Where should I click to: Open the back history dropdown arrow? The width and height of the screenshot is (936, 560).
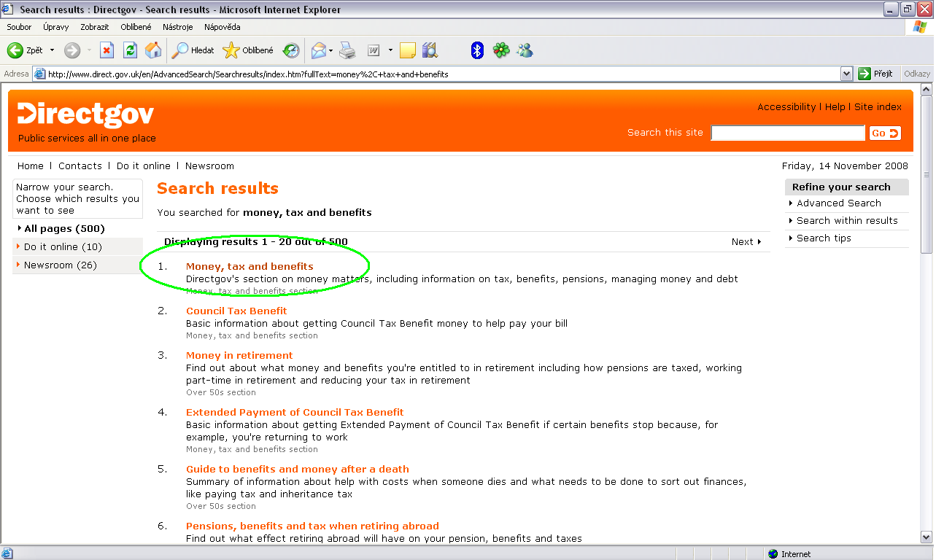pyautogui.click(x=52, y=50)
